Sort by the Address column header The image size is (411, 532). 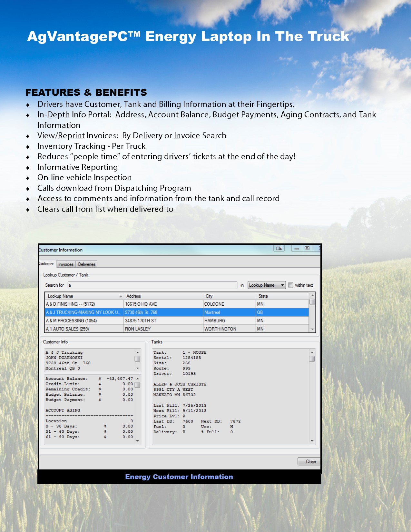pyautogui.click(x=163, y=296)
